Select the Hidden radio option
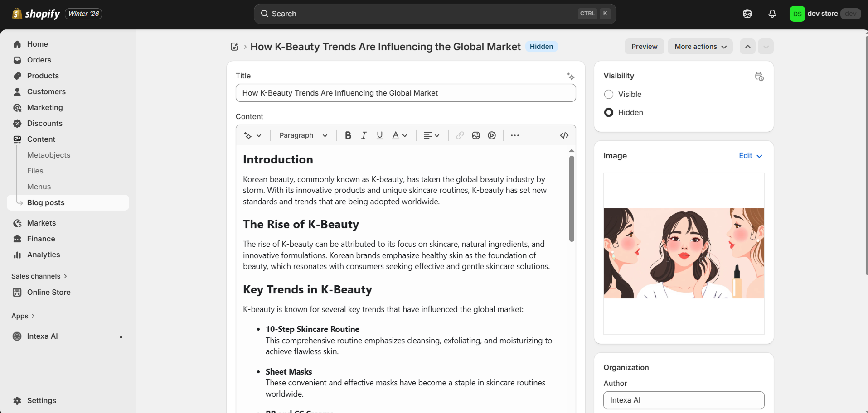The height and width of the screenshot is (413, 868). pyautogui.click(x=609, y=112)
